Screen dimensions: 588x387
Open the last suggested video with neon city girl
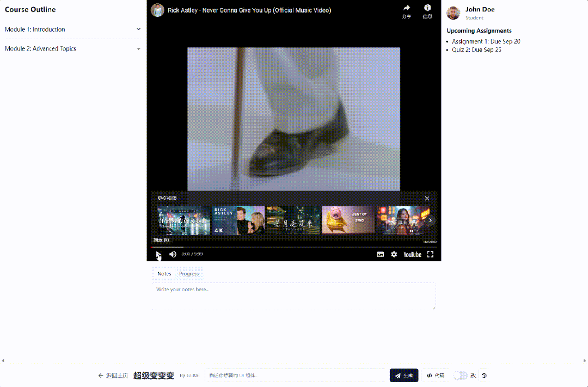pyautogui.click(x=403, y=220)
